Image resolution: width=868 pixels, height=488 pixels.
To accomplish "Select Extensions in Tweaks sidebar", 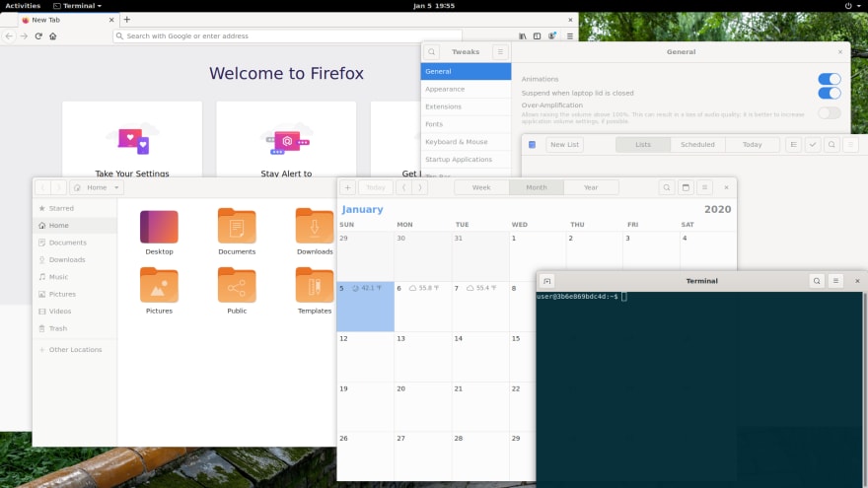I will pos(466,106).
